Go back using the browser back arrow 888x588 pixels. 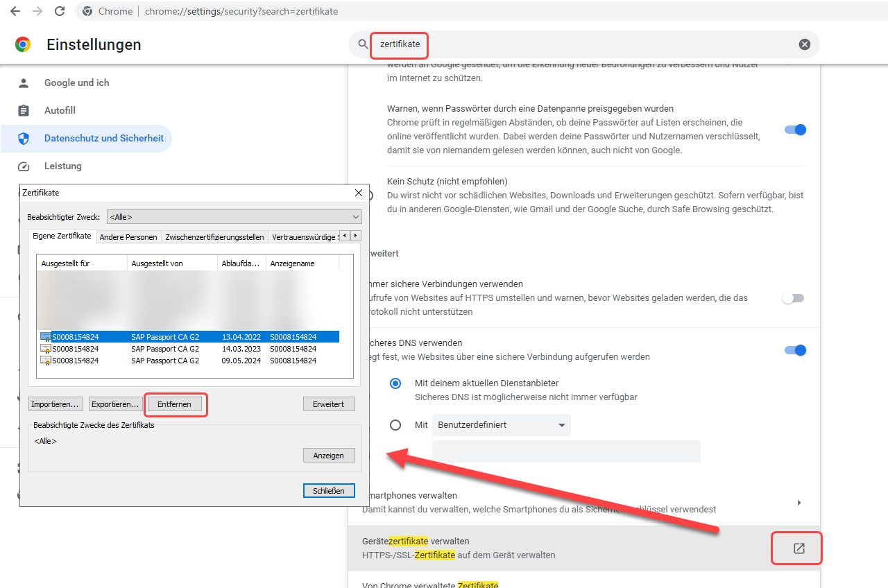pos(15,11)
